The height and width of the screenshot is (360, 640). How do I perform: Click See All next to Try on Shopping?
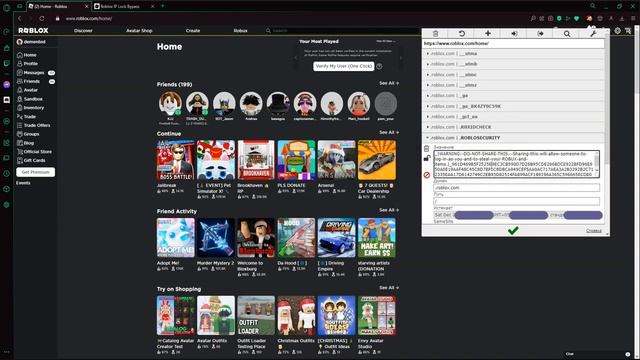[389, 288]
